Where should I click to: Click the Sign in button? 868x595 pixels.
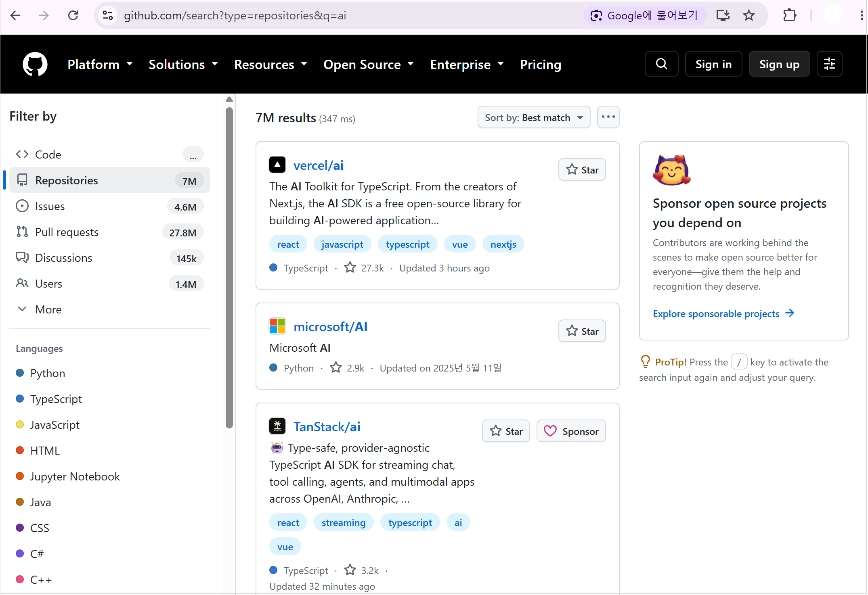click(x=713, y=64)
